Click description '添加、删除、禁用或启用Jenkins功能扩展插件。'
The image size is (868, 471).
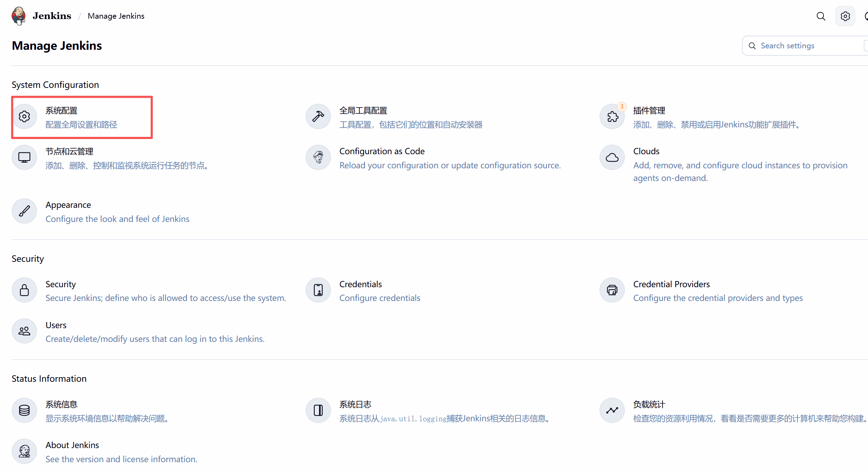pyautogui.click(x=717, y=125)
